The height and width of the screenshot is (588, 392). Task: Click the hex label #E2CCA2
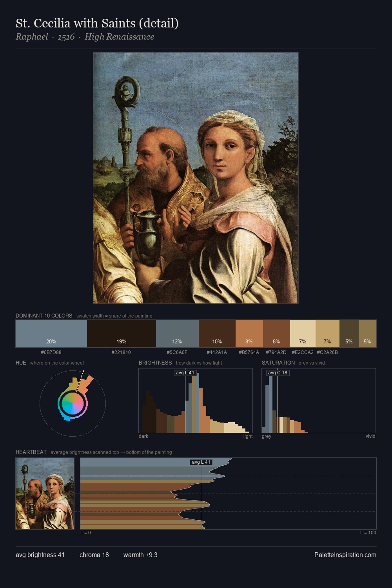303,352
